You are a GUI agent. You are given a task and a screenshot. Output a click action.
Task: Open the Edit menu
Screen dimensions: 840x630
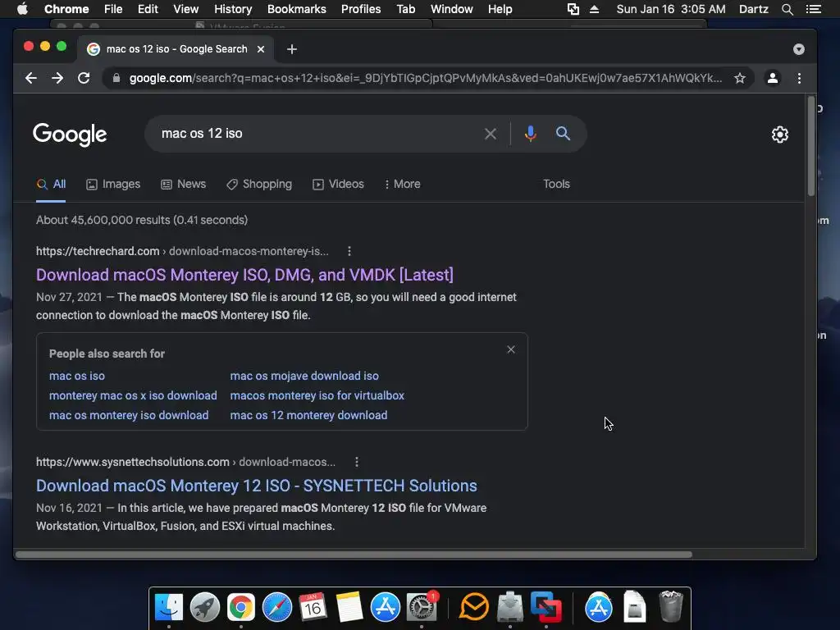click(x=148, y=9)
